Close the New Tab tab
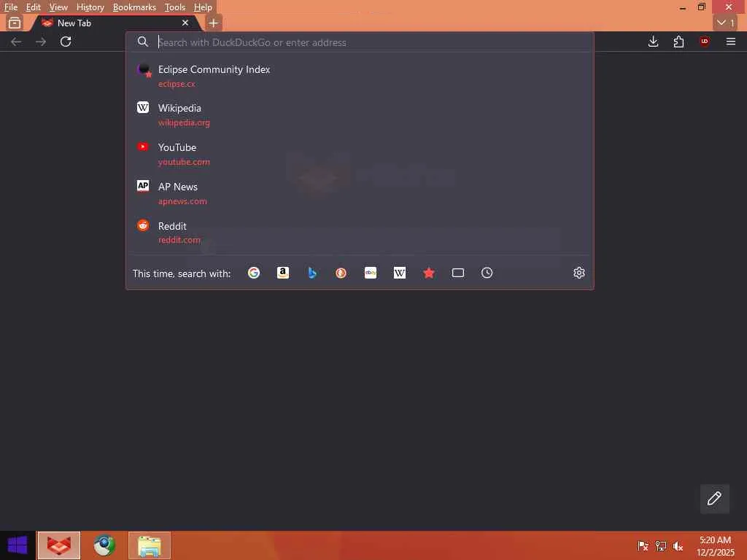This screenshot has height=560, width=747. pyautogui.click(x=185, y=23)
